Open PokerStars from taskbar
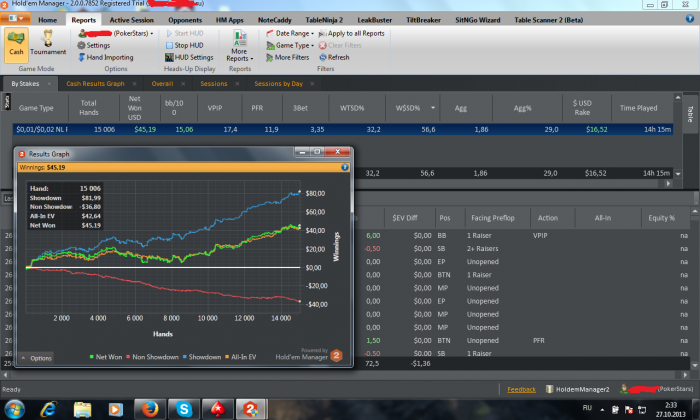The height and width of the screenshot is (420, 700). click(217, 409)
